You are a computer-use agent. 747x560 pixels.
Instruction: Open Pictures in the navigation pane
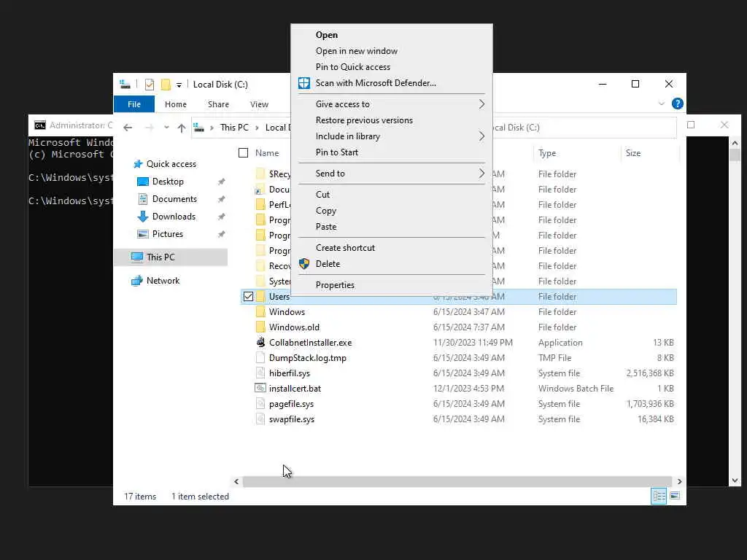pyautogui.click(x=167, y=234)
